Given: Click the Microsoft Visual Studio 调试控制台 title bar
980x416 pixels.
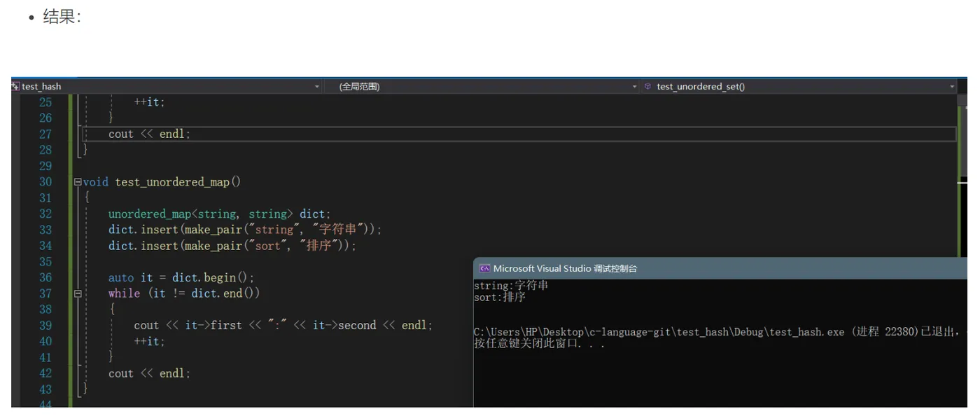Looking at the screenshot, I should click(x=720, y=269).
